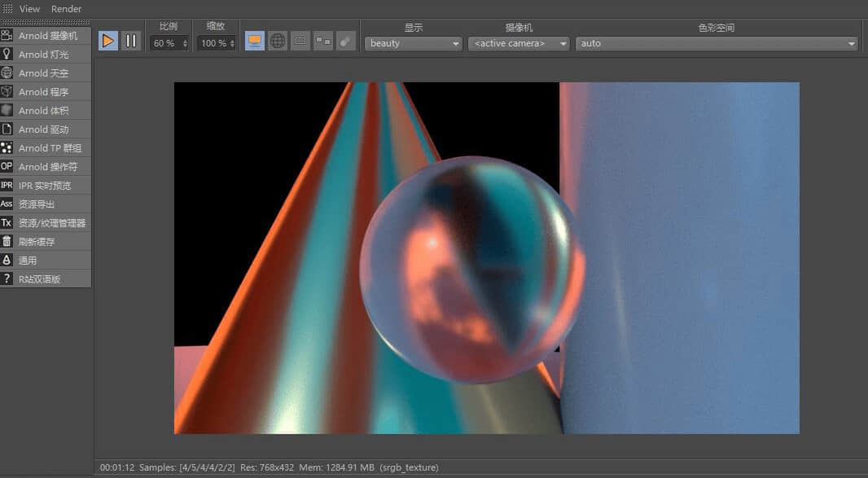This screenshot has width=868, height=478.
Task: Open Arnold 体积 volume entry
Action: 45,111
